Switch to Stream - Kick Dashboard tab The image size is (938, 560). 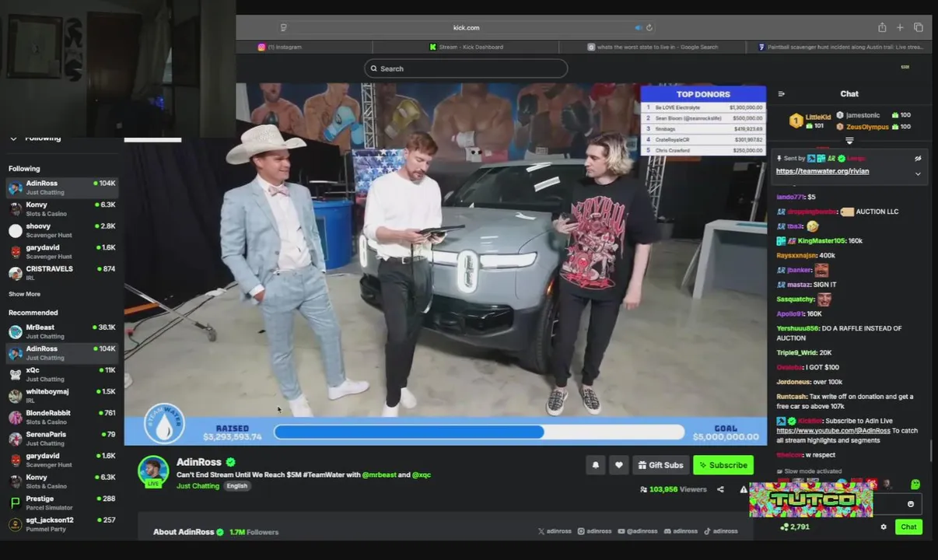point(466,47)
